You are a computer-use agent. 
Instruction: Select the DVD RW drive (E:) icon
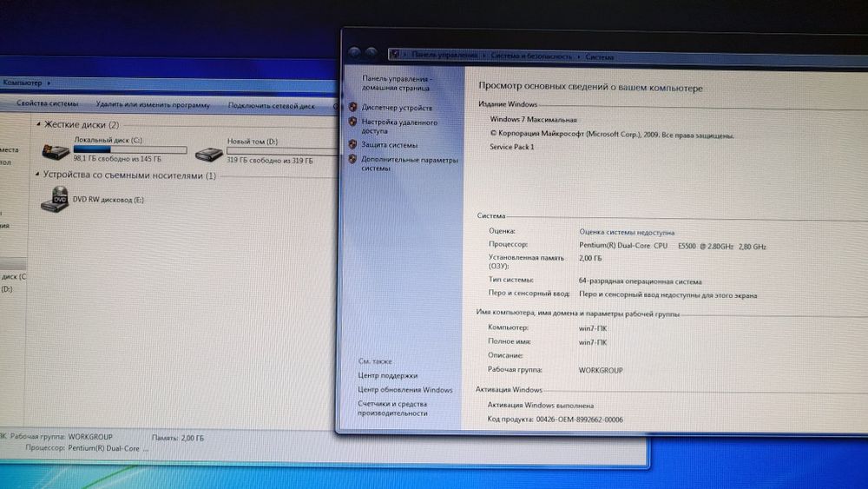tap(54, 200)
